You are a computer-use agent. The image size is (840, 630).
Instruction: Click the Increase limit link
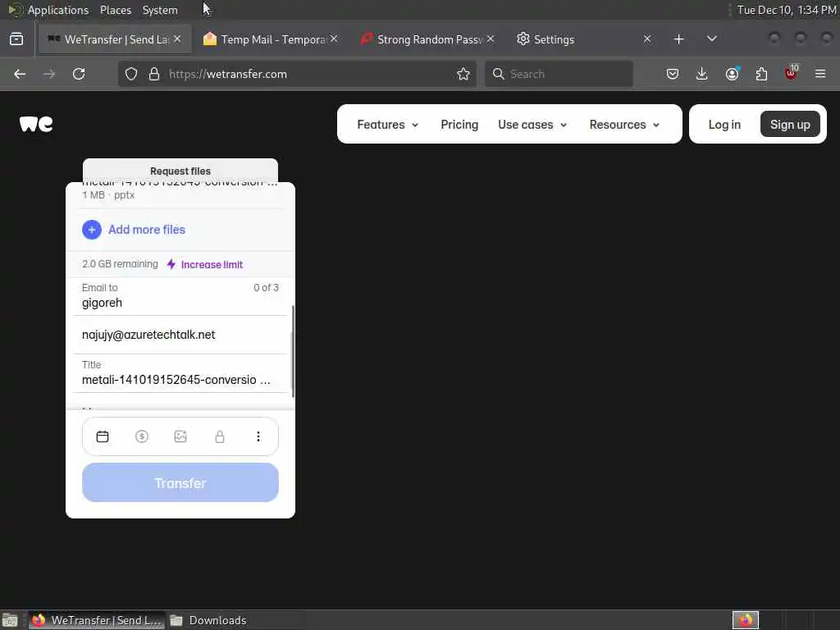coord(212,264)
